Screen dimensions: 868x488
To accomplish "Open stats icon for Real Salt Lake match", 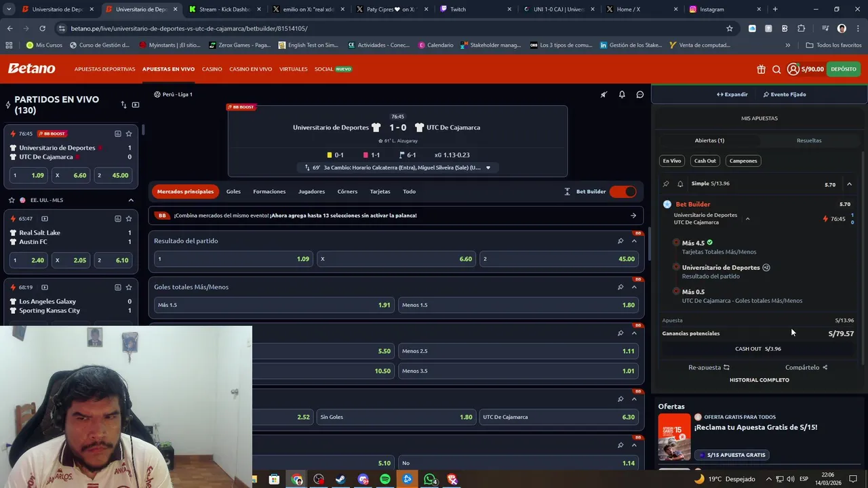I will tap(117, 219).
